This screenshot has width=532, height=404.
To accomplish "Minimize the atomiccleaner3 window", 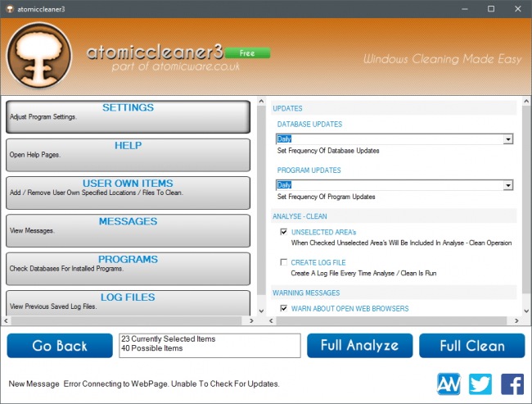I will point(465,9).
